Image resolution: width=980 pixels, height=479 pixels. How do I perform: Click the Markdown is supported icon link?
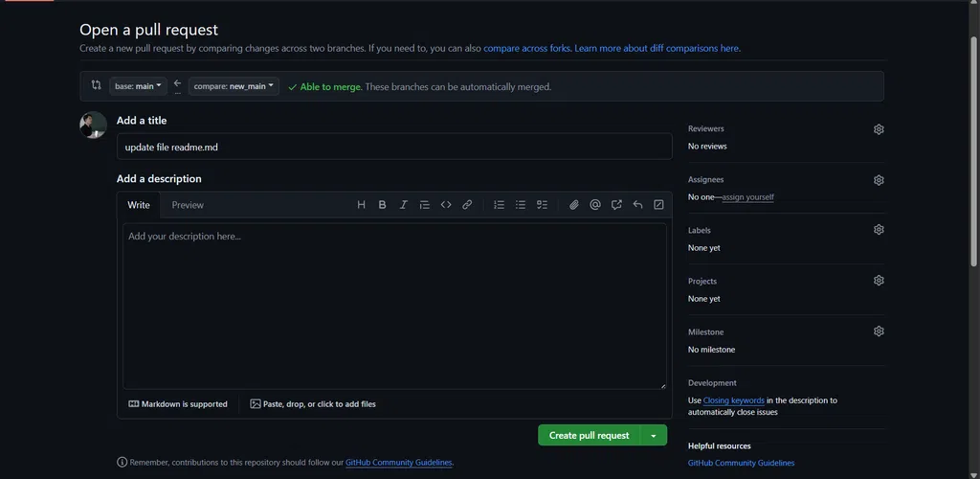pos(178,404)
